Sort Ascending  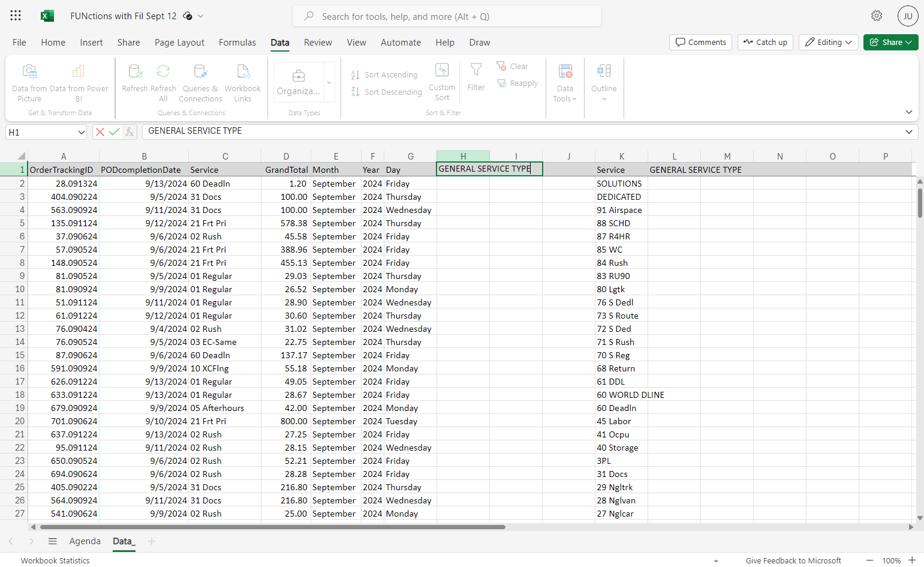(x=384, y=74)
